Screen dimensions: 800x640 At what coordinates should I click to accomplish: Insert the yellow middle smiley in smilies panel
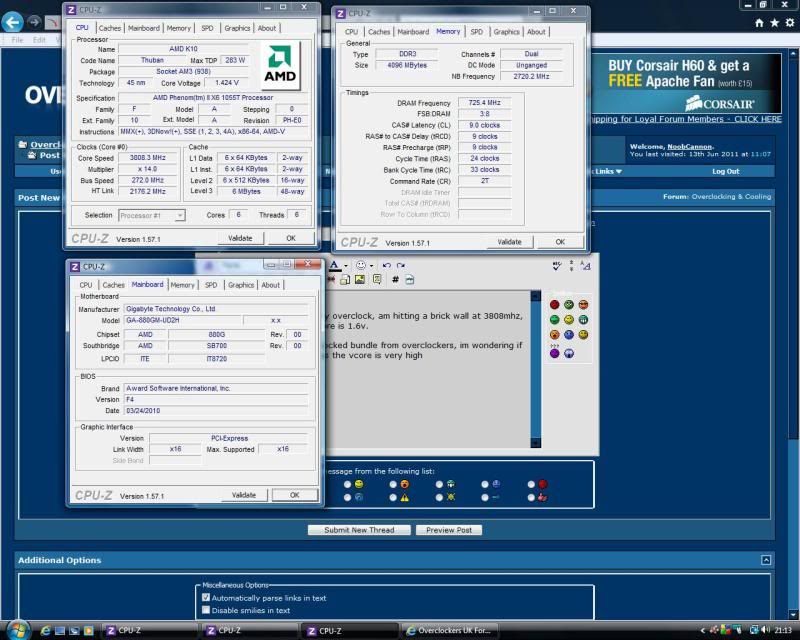click(x=569, y=320)
